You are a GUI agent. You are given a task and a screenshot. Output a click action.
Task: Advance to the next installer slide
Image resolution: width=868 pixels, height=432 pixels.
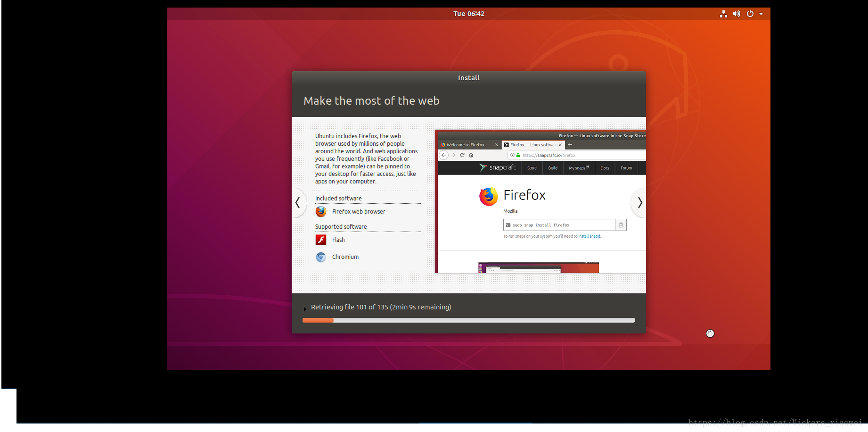click(639, 203)
